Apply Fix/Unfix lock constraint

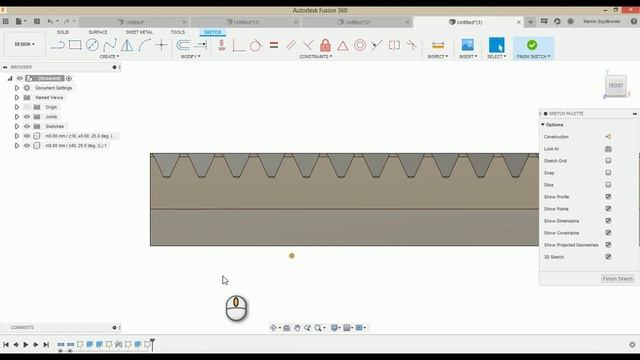click(x=325, y=45)
